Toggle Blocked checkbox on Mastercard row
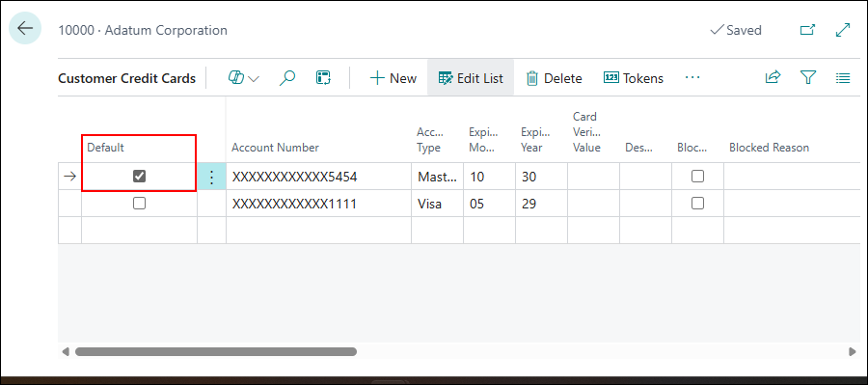This screenshot has height=385, width=868. [698, 177]
